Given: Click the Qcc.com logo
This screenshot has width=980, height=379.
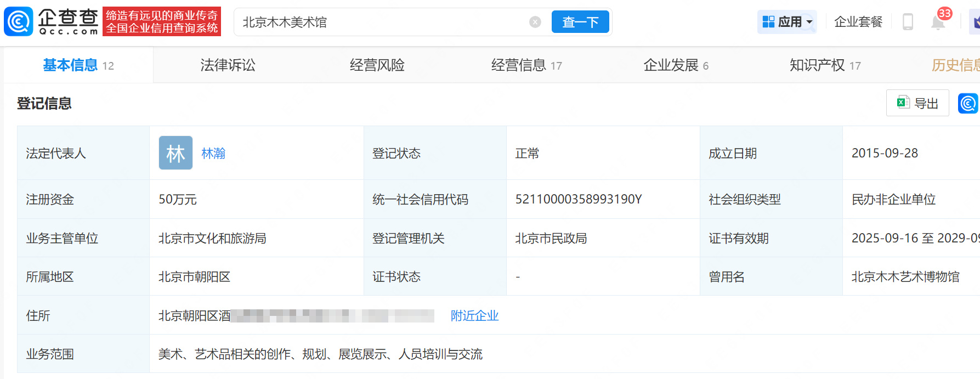Looking at the screenshot, I should [52, 21].
